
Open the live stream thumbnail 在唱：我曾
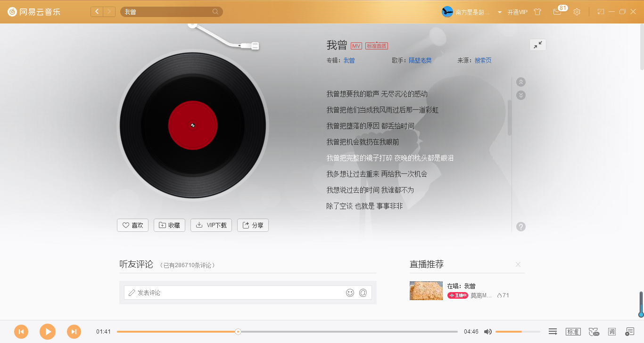(426, 291)
